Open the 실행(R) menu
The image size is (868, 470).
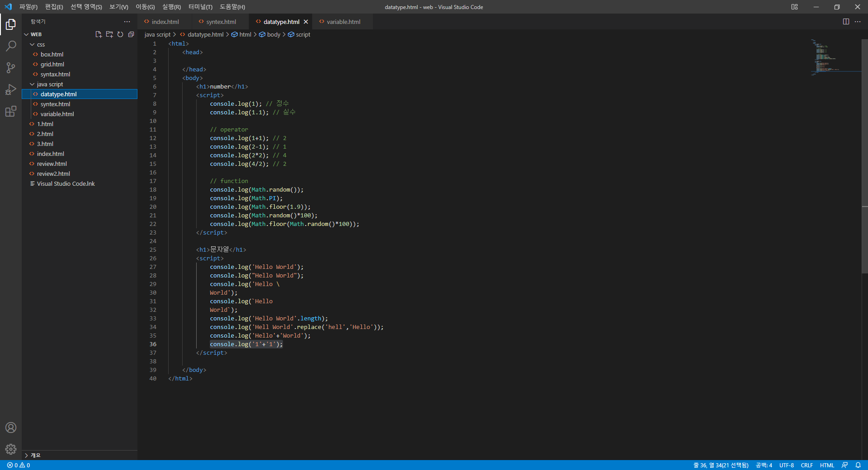pyautogui.click(x=172, y=7)
